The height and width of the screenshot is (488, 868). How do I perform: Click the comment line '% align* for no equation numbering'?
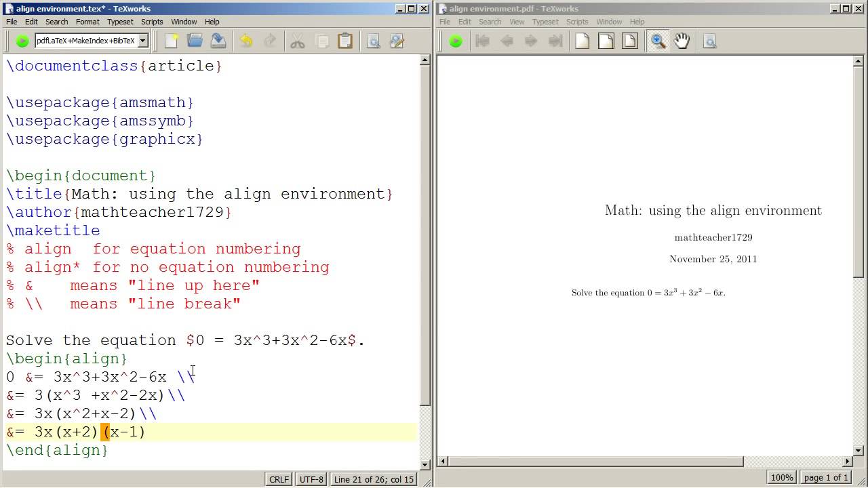point(167,267)
